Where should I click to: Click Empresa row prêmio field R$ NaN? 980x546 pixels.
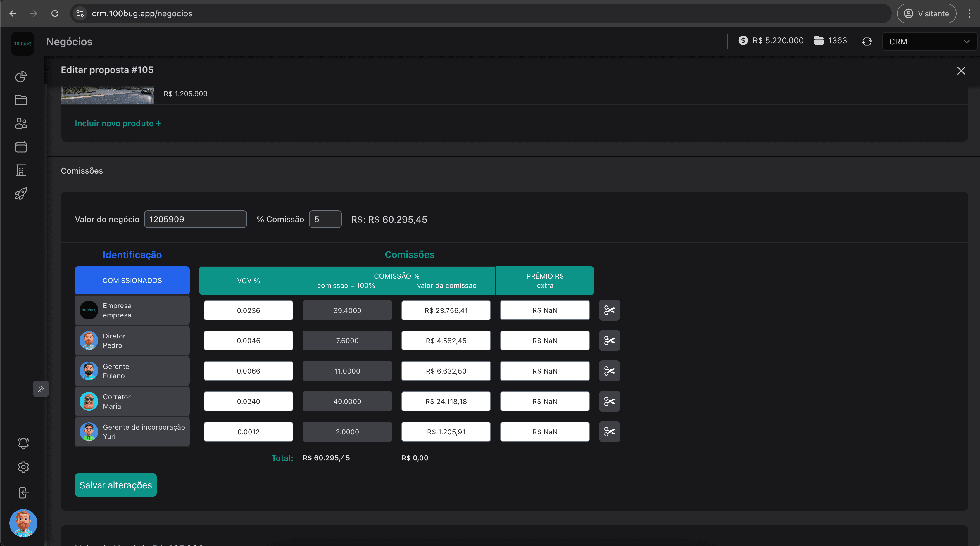tap(545, 310)
